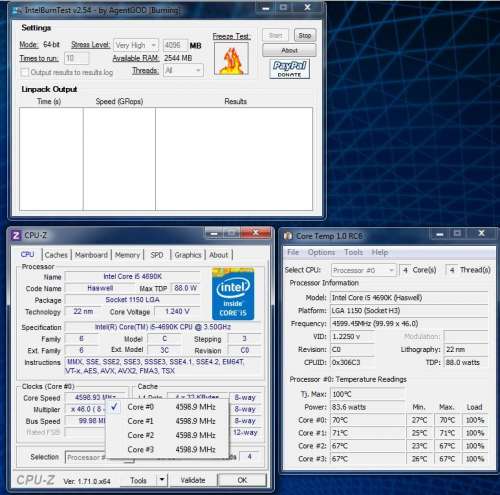Open the Selection processor dropdown in CPU-Z

[100, 457]
